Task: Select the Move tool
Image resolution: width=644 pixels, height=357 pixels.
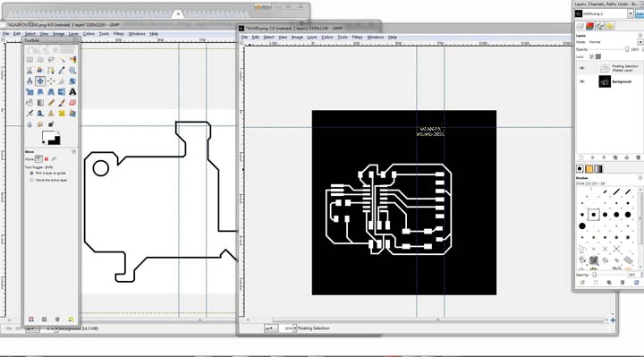Action: [40, 81]
